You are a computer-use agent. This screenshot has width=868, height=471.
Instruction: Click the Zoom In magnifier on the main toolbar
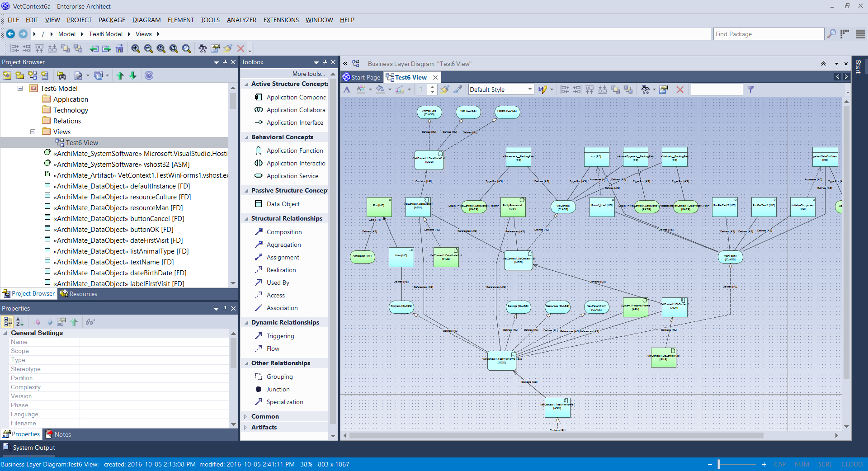pyautogui.click(x=136, y=48)
